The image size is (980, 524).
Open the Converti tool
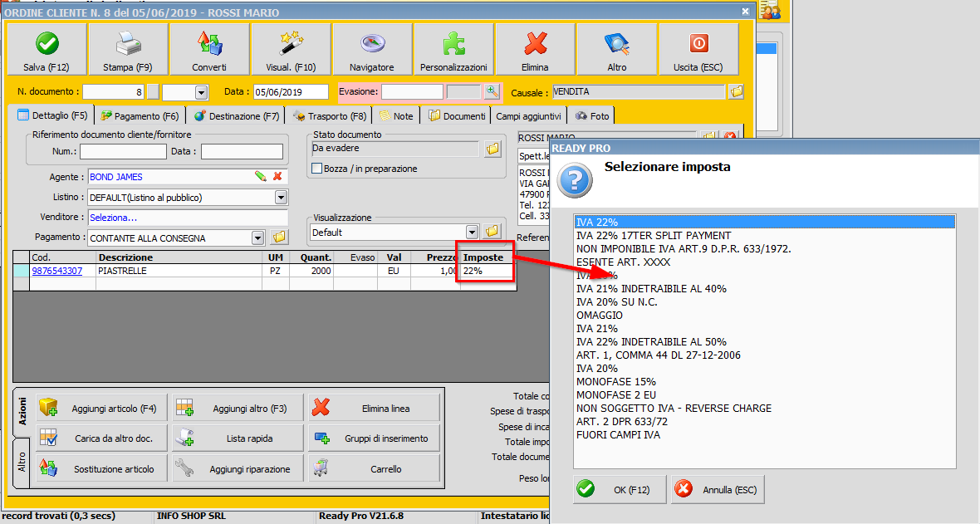click(209, 50)
